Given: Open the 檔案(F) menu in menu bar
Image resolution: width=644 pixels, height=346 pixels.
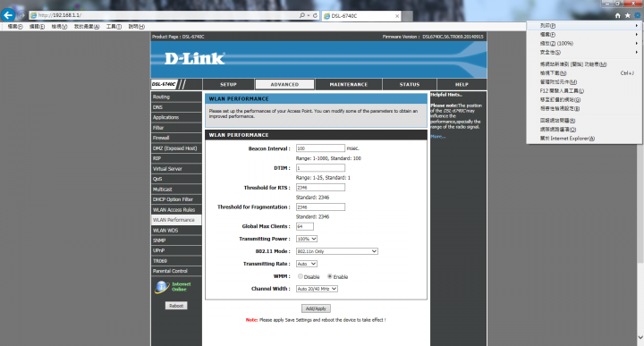Looking at the screenshot, I should (15, 27).
